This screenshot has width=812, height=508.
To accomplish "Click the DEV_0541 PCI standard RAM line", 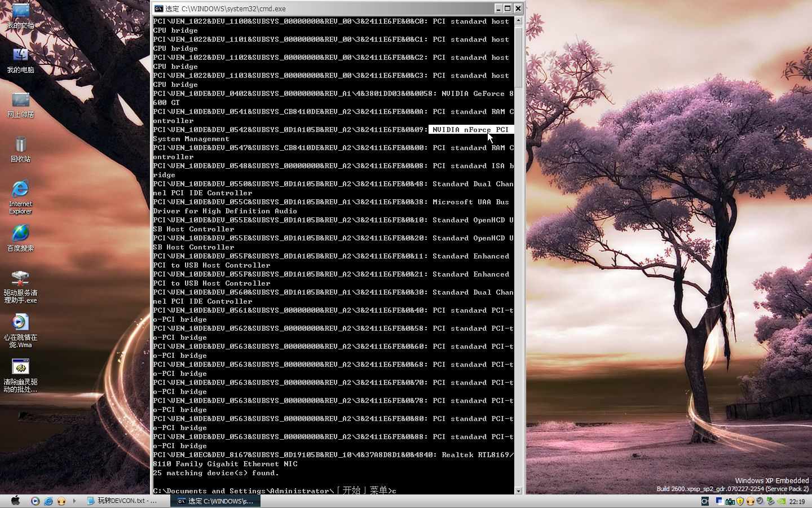I will 333,112.
